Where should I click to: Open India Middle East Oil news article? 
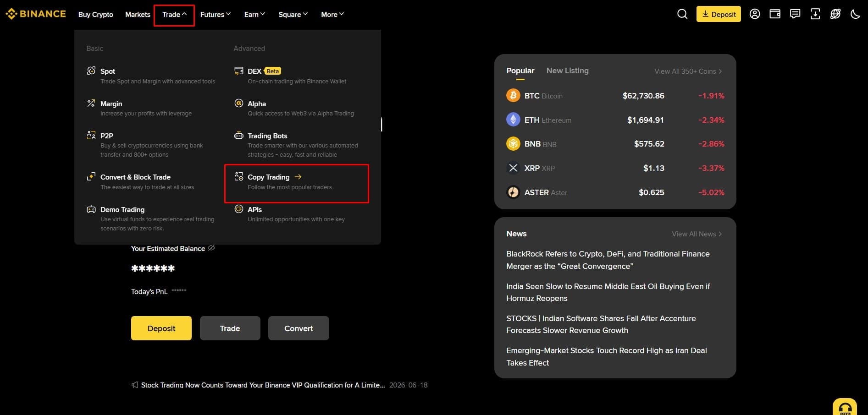click(x=608, y=292)
